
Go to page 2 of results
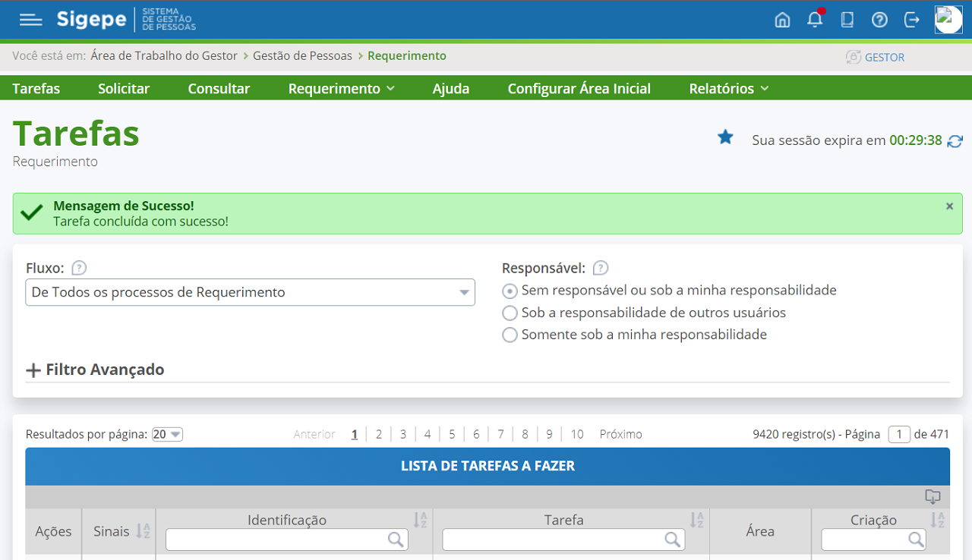pos(379,435)
